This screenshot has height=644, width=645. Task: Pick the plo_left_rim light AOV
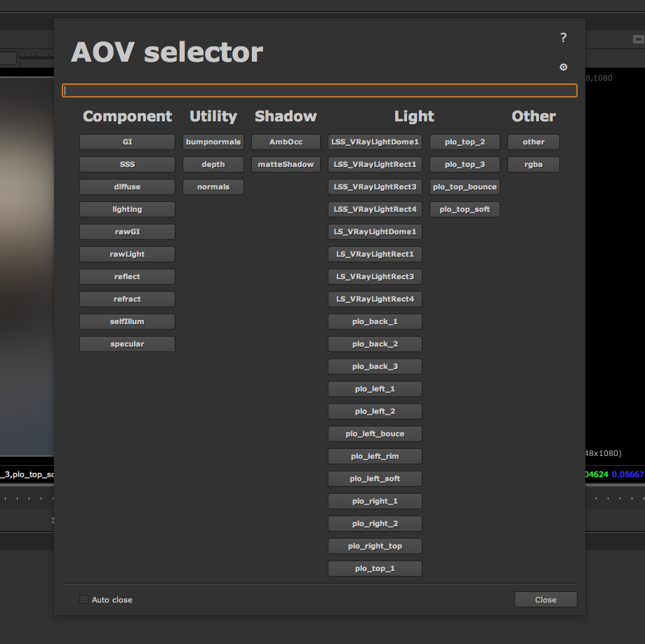pyautogui.click(x=375, y=457)
